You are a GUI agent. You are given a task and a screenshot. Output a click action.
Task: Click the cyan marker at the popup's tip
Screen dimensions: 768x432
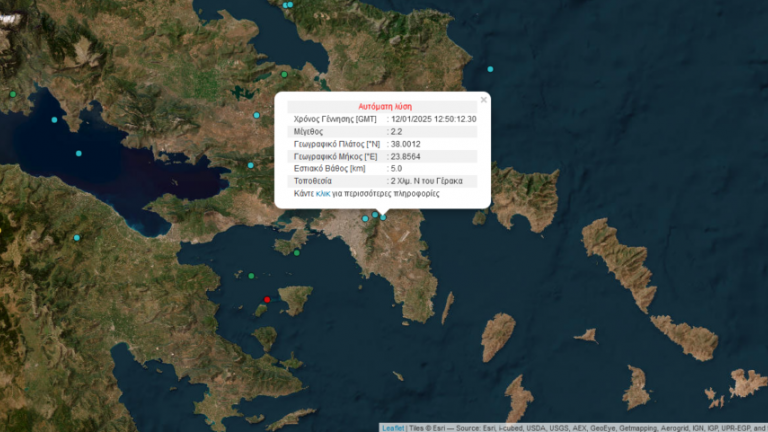click(x=383, y=216)
